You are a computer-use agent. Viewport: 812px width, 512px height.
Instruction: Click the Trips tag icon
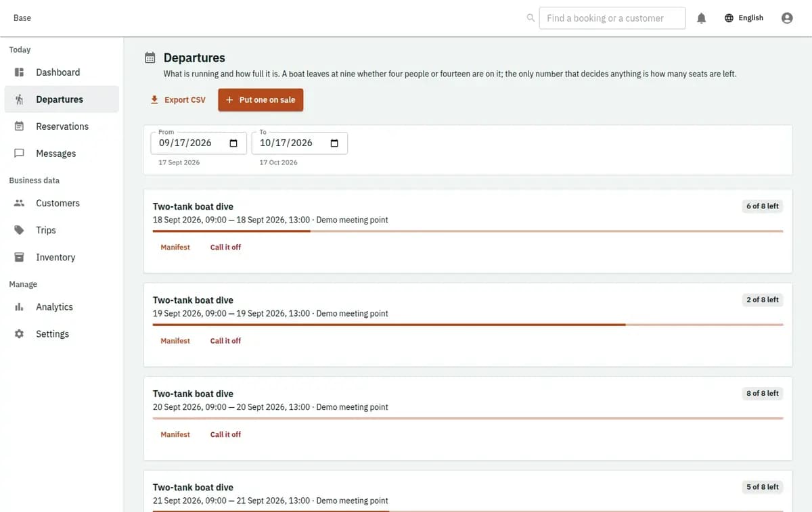tap(20, 230)
